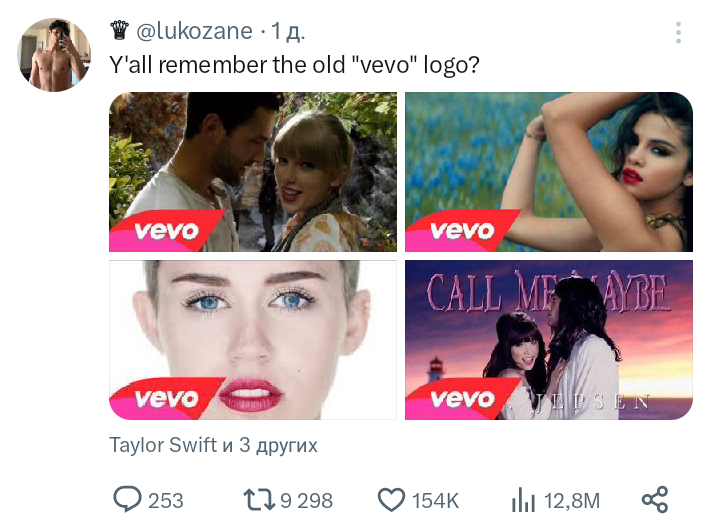Open the views bar chart icon
This screenshot has height=524, width=714.
[524, 499]
